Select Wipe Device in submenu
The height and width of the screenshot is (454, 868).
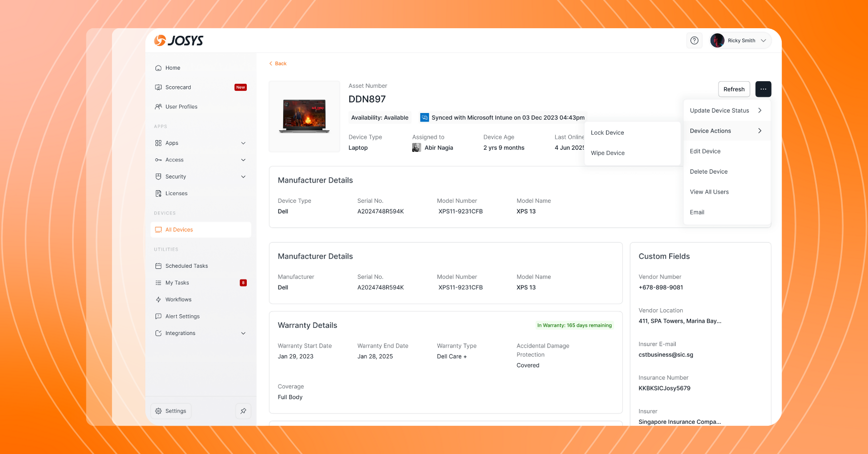[632, 153]
